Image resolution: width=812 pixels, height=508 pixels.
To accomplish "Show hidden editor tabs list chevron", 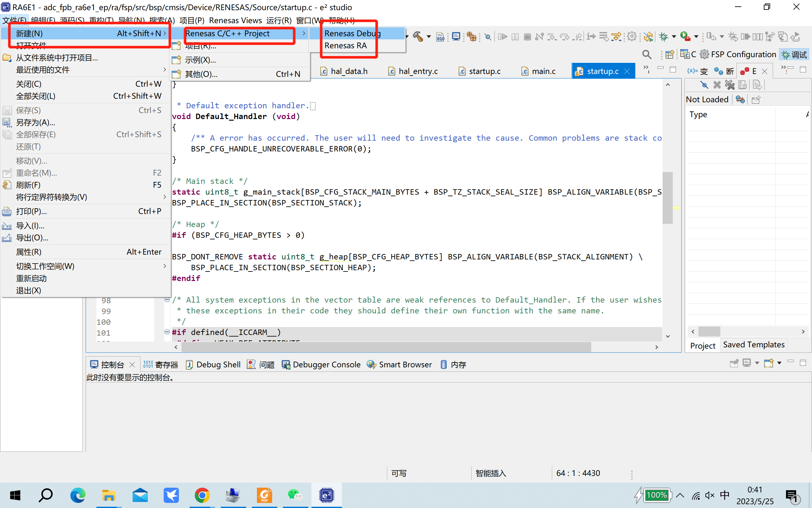I will coord(646,69).
